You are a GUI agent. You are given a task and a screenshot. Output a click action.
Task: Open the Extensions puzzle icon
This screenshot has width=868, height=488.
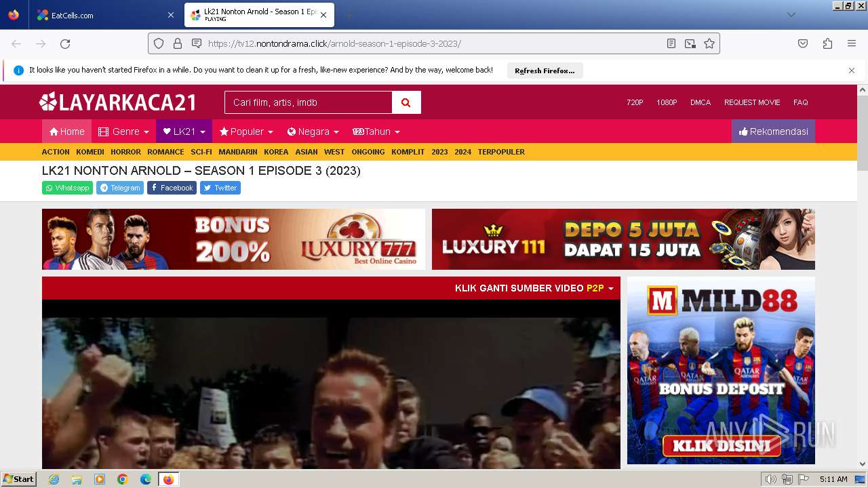click(x=827, y=43)
